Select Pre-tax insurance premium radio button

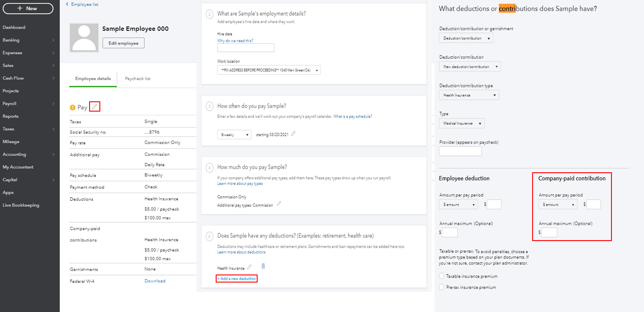(x=442, y=287)
